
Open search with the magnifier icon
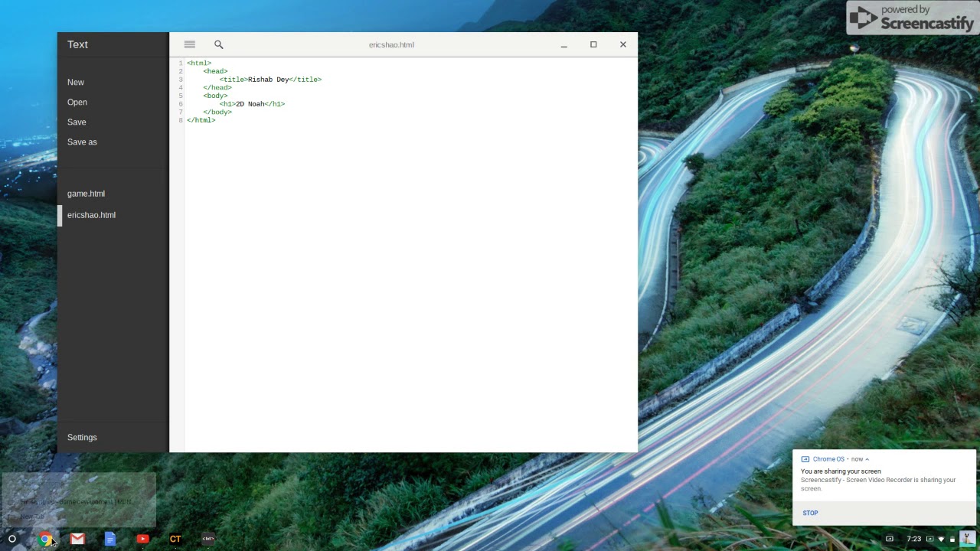219,44
